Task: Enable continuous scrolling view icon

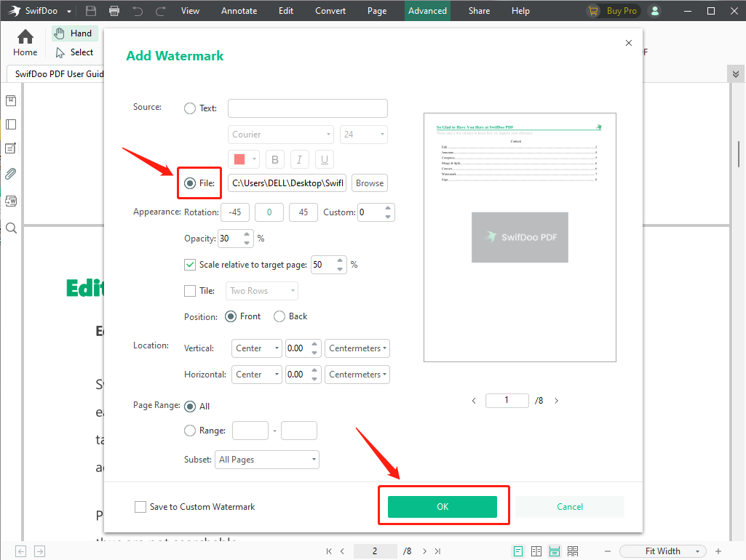Action: pyautogui.click(x=555, y=551)
